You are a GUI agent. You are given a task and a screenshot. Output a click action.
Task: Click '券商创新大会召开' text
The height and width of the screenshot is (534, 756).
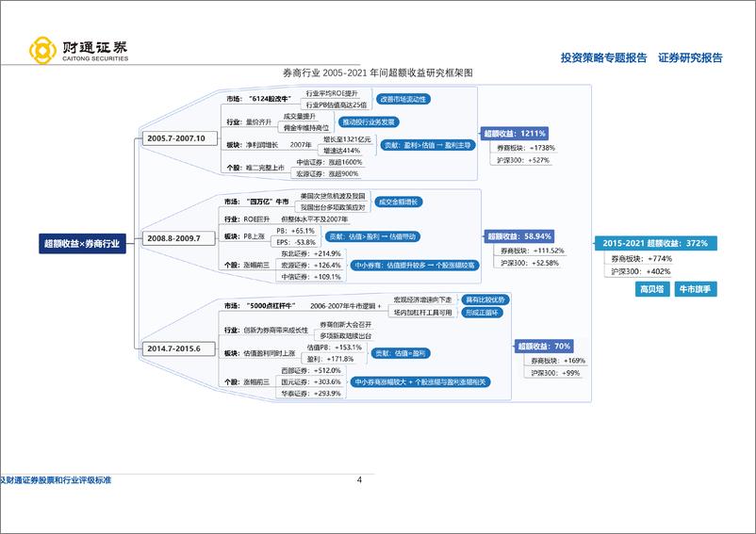[346, 325]
